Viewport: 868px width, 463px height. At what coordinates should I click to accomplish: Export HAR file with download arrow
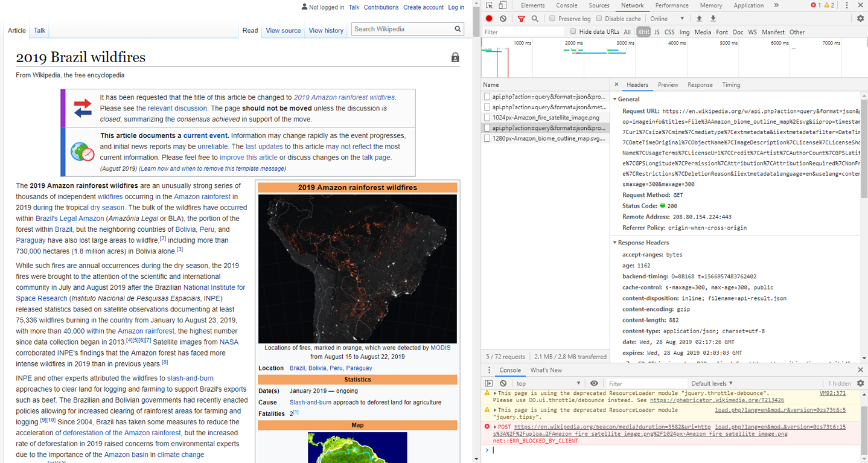click(713, 19)
